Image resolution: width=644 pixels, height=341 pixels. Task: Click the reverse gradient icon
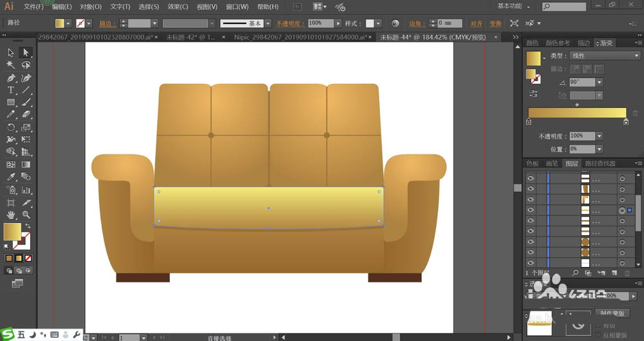(x=533, y=93)
